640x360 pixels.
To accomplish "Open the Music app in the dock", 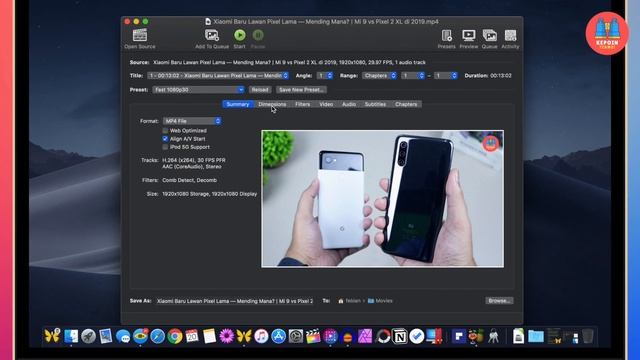I will 261,336.
